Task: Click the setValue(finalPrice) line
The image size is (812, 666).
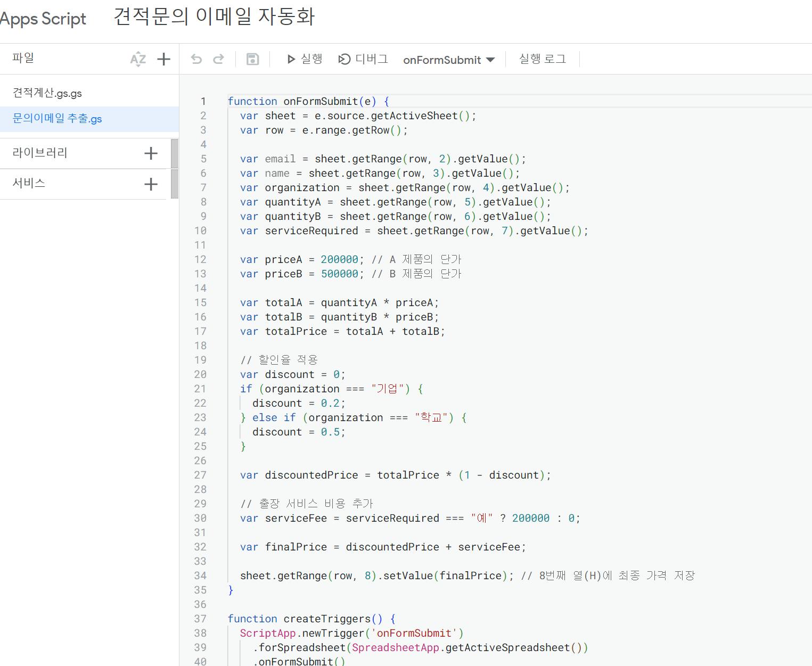Action: click(467, 575)
